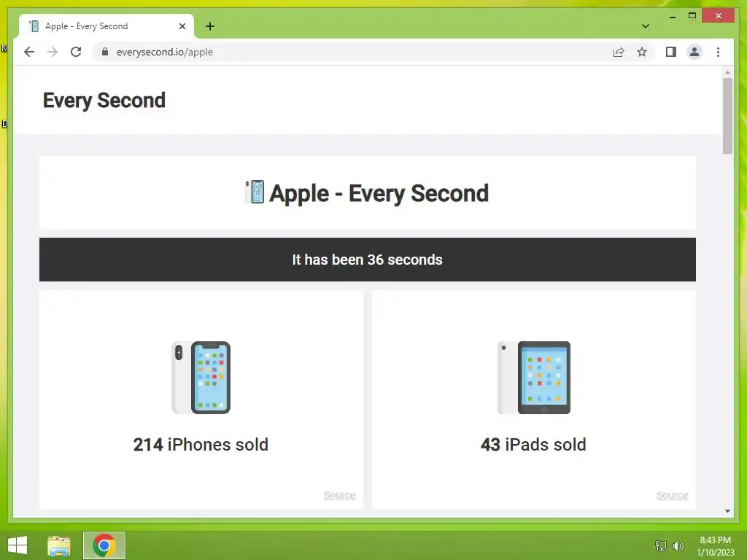Open the Every Second site title link
This screenshot has height=560, width=747.
[x=104, y=101]
